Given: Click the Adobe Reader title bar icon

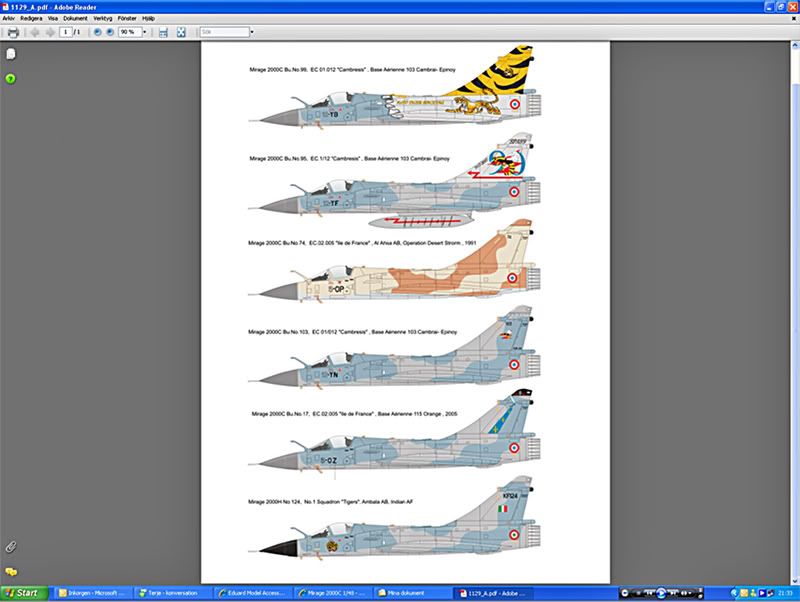Looking at the screenshot, I should (6, 7).
